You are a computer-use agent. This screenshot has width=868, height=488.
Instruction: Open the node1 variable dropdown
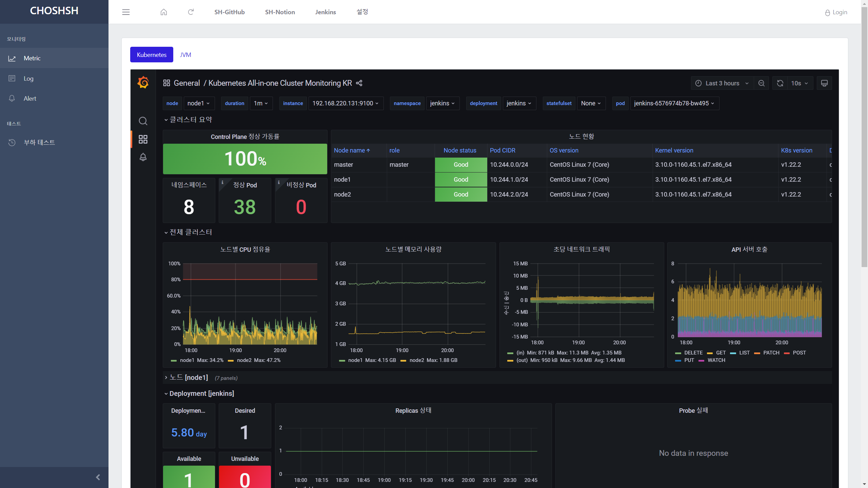(199, 103)
